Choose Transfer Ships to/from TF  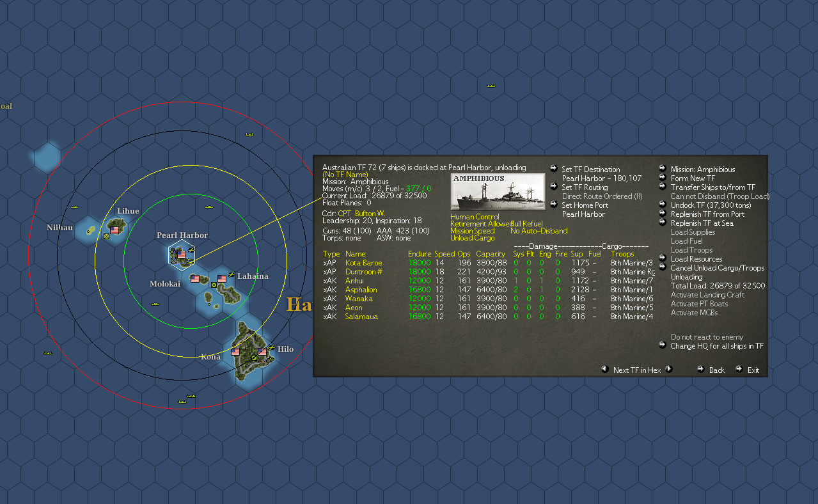click(x=713, y=187)
